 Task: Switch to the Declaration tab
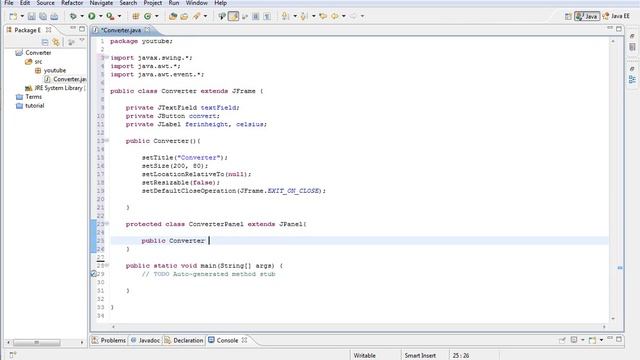point(184,340)
